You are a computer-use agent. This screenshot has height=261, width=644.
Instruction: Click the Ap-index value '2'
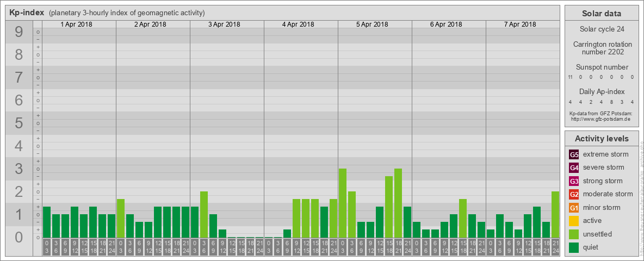pyautogui.click(x=591, y=102)
